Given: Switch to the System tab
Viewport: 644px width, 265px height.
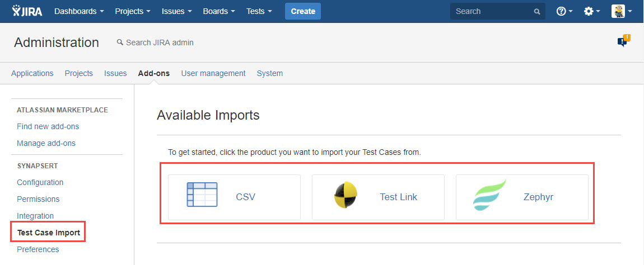Looking at the screenshot, I should [269, 73].
